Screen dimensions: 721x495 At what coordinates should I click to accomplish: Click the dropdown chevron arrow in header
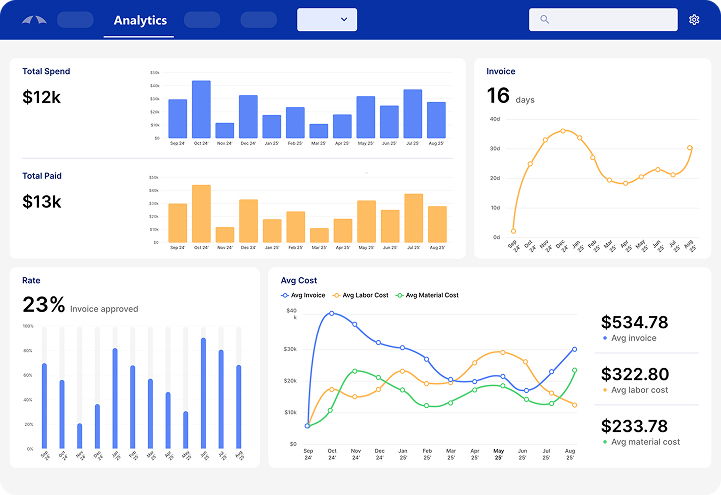pyautogui.click(x=345, y=19)
